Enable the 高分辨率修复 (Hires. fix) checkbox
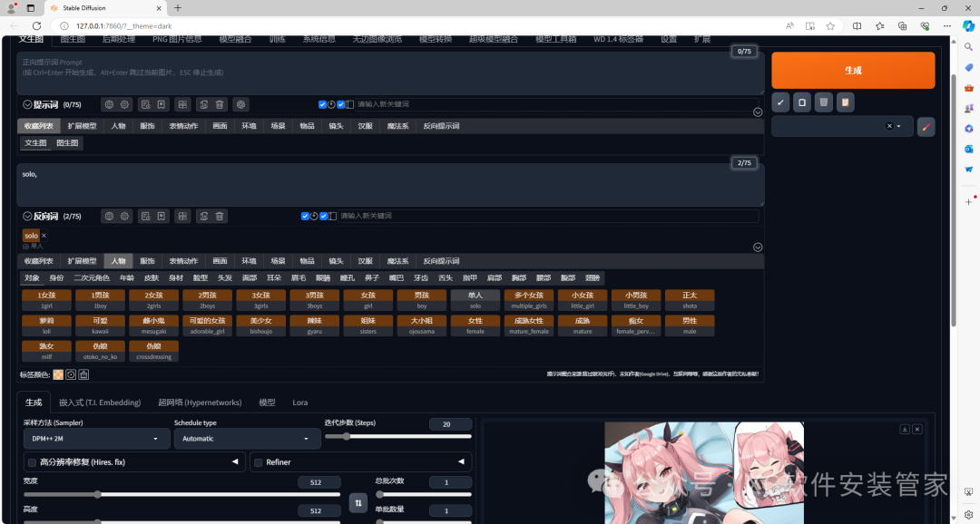Screen dimensions: 980x524 tap(32, 462)
